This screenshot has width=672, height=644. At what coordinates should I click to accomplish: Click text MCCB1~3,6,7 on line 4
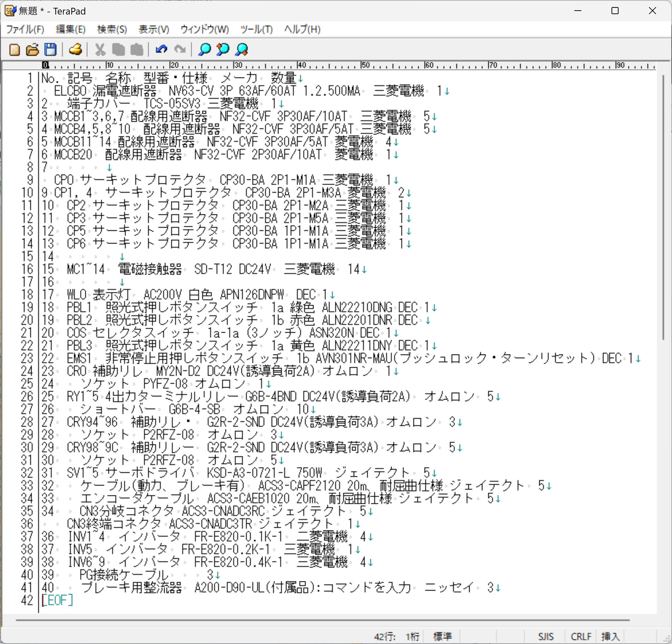coord(90,116)
